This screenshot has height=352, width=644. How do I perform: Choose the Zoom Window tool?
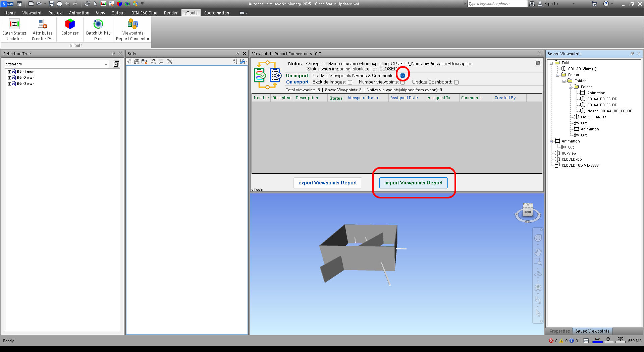[x=538, y=262]
